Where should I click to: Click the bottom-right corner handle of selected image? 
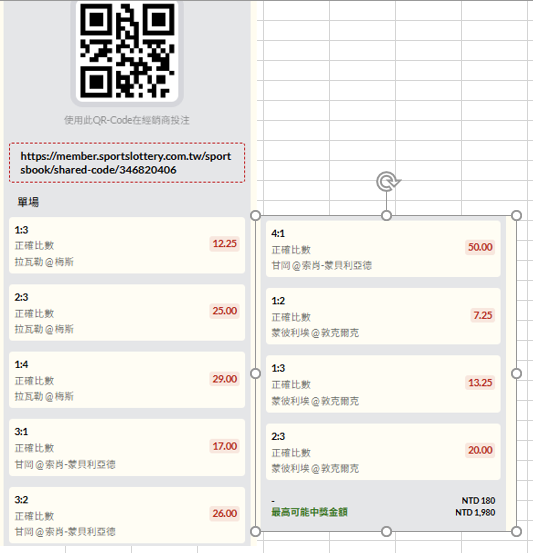click(x=516, y=531)
